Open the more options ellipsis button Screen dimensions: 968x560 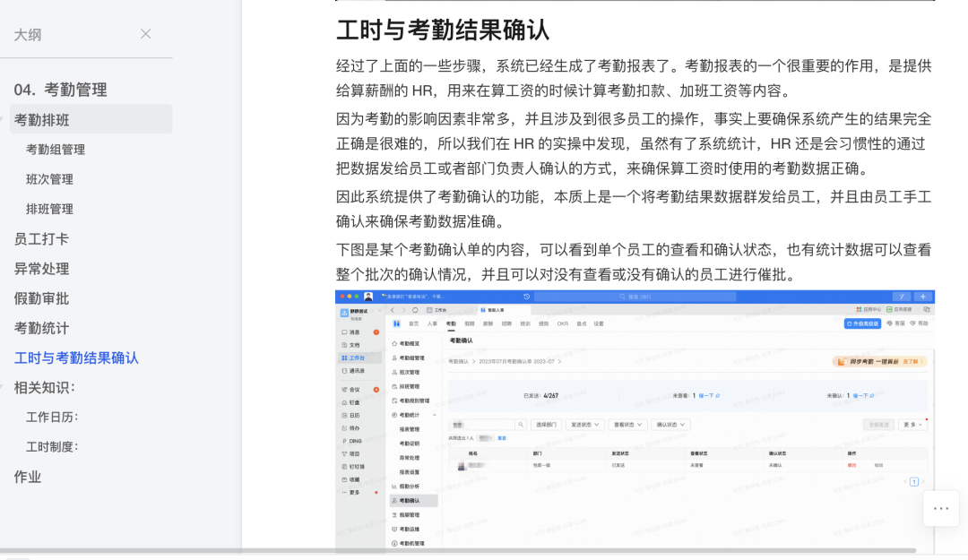(941, 509)
